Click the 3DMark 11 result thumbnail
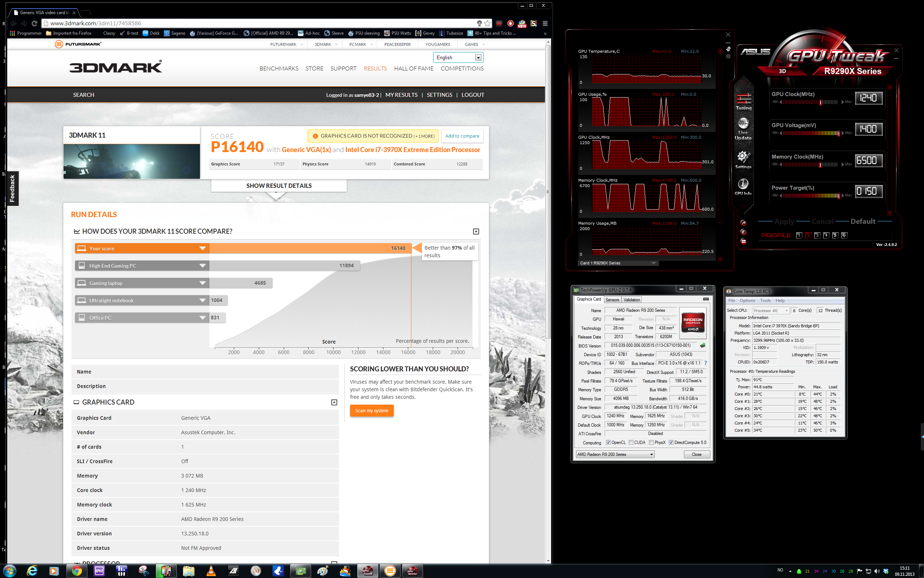 pos(132,161)
